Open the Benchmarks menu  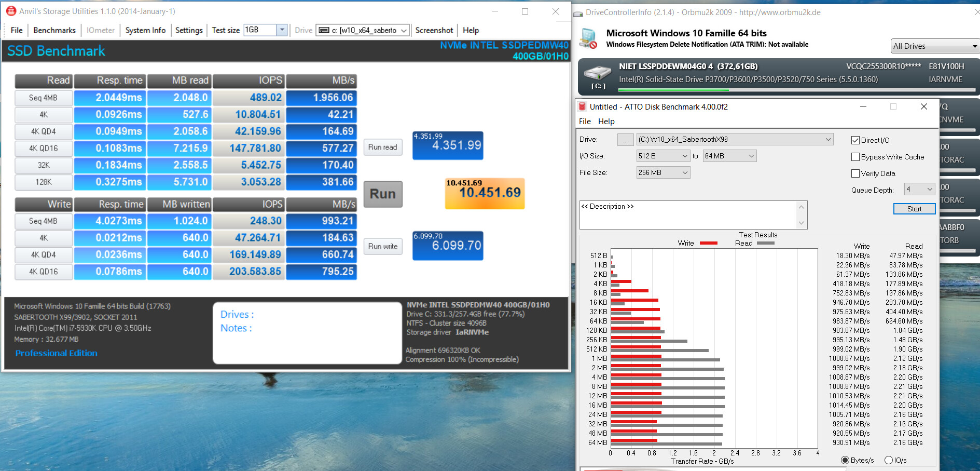(54, 30)
